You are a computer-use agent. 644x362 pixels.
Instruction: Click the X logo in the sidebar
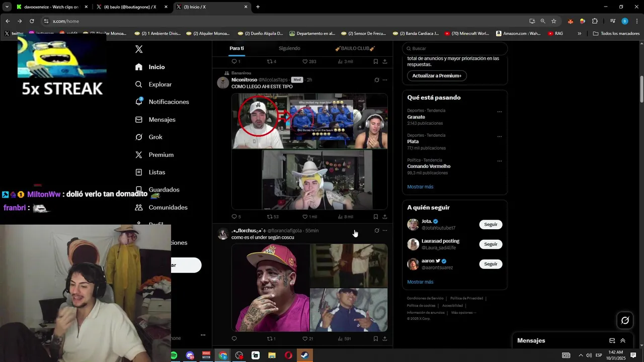pyautogui.click(x=139, y=49)
